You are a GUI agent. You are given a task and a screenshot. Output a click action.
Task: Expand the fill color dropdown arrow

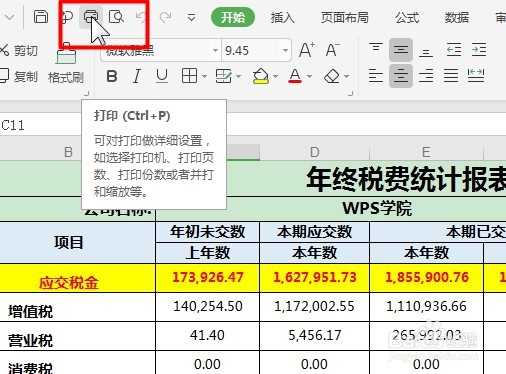pyautogui.click(x=275, y=76)
